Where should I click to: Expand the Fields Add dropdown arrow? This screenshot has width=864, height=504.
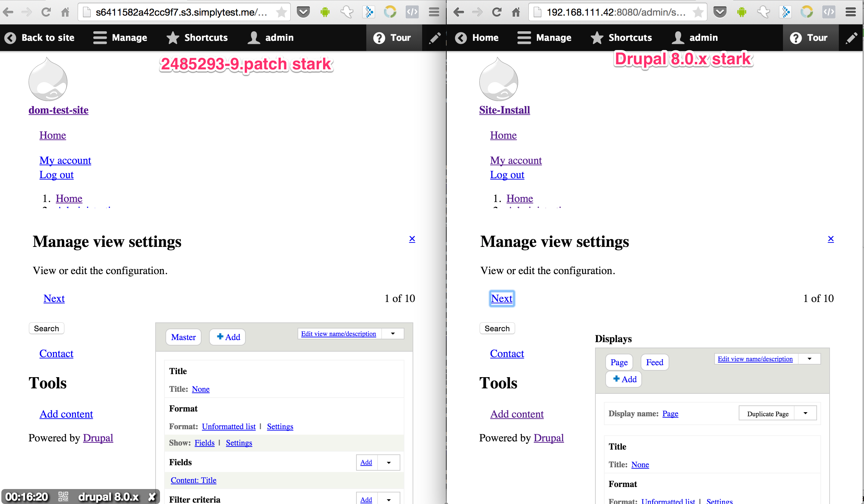[389, 463]
